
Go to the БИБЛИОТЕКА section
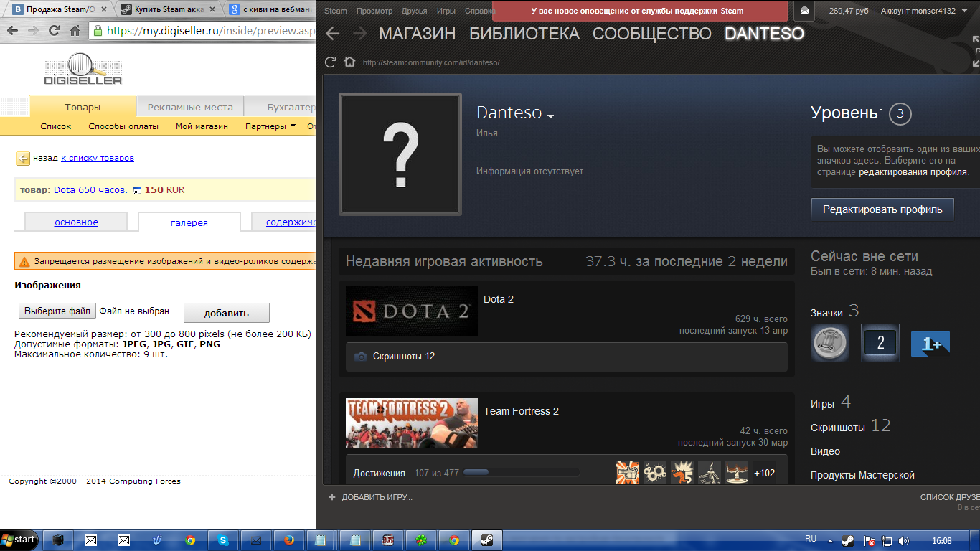click(524, 34)
